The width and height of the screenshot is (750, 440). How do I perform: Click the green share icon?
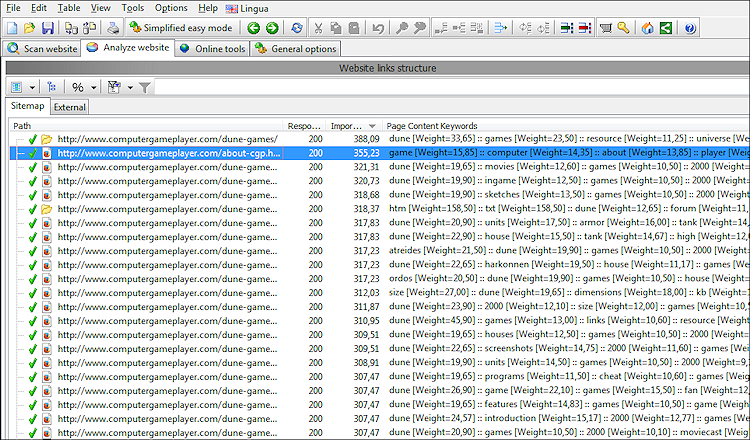(x=665, y=28)
